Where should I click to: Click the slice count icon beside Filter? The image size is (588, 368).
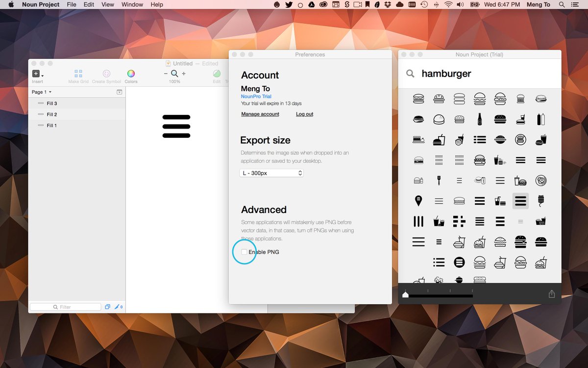pos(119,307)
